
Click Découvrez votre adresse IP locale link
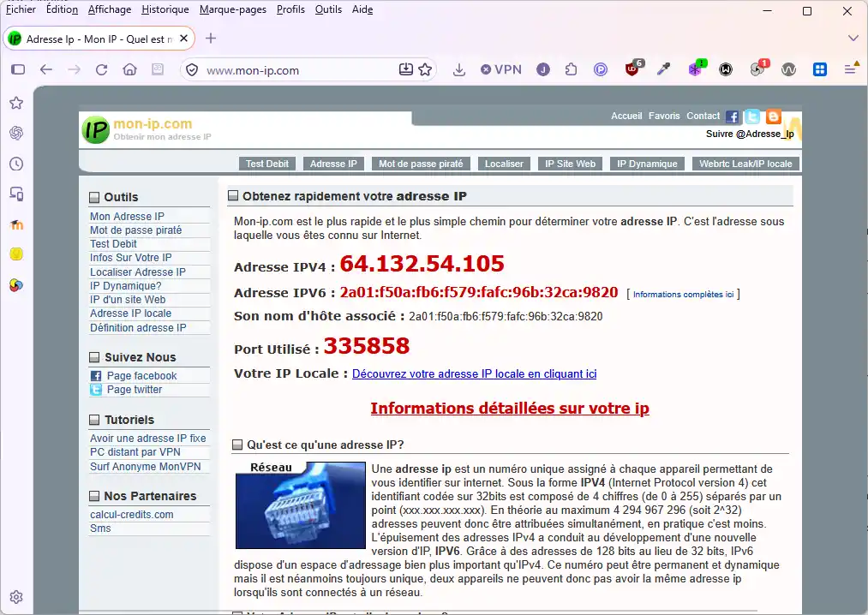[x=475, y=373]
